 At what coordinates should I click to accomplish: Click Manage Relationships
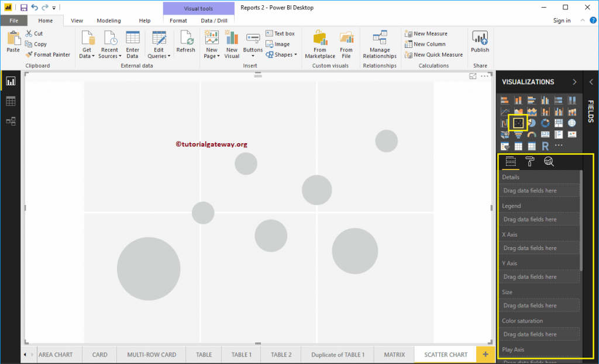pyautogui.click(x=379, y=44)
